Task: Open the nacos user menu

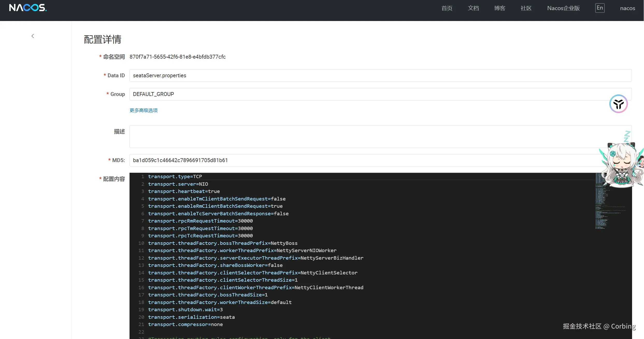Action: 627,8
